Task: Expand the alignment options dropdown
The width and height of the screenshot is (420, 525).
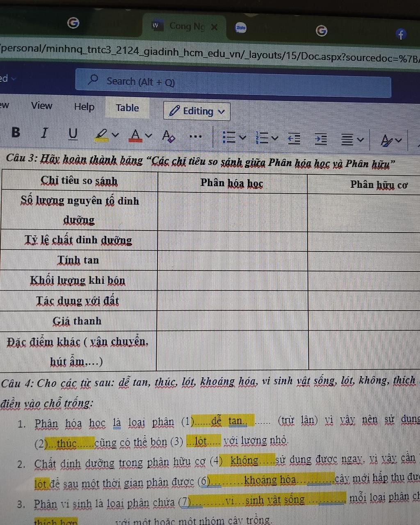Action: click(x=361, y=140)
